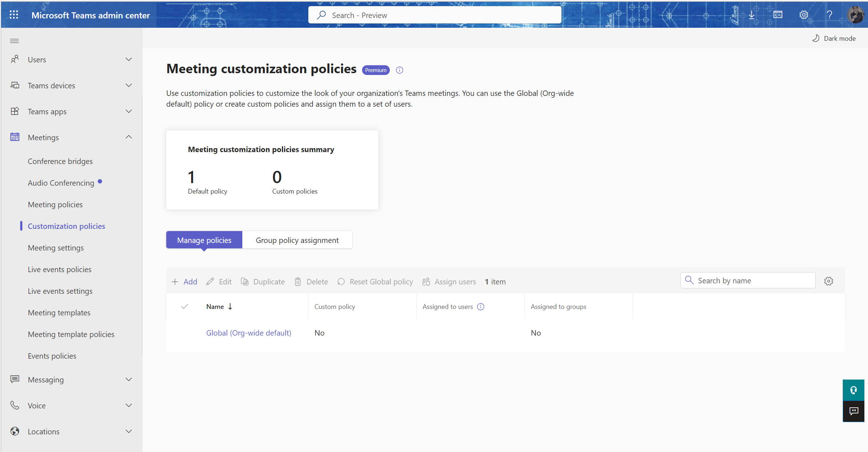Open Meeting templates in sidebar

[59, 313]
